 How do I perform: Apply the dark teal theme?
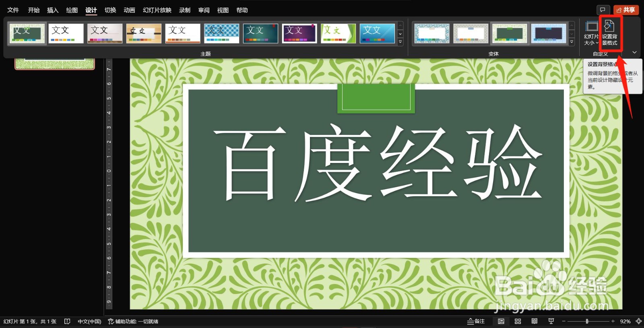point(260,33)
